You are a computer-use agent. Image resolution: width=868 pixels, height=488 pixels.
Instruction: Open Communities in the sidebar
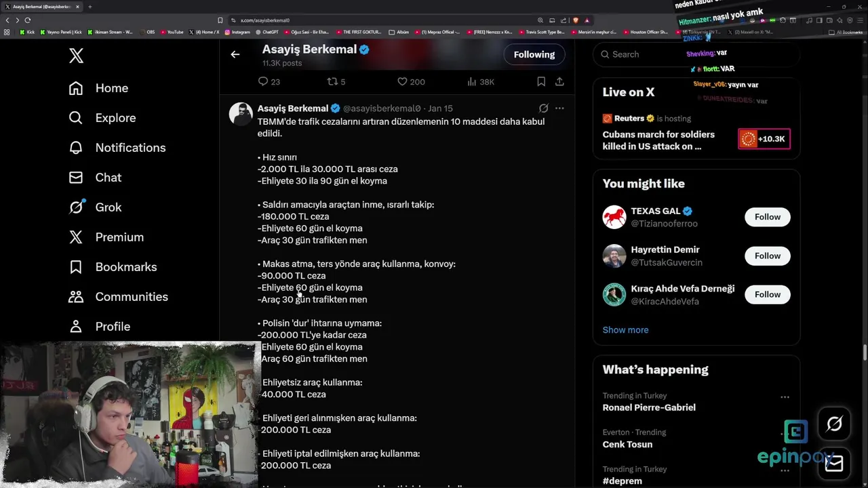pos(118,297)
